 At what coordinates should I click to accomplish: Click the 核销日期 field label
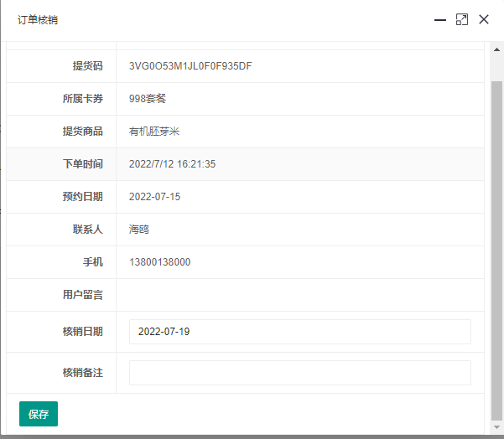[82, 332]
